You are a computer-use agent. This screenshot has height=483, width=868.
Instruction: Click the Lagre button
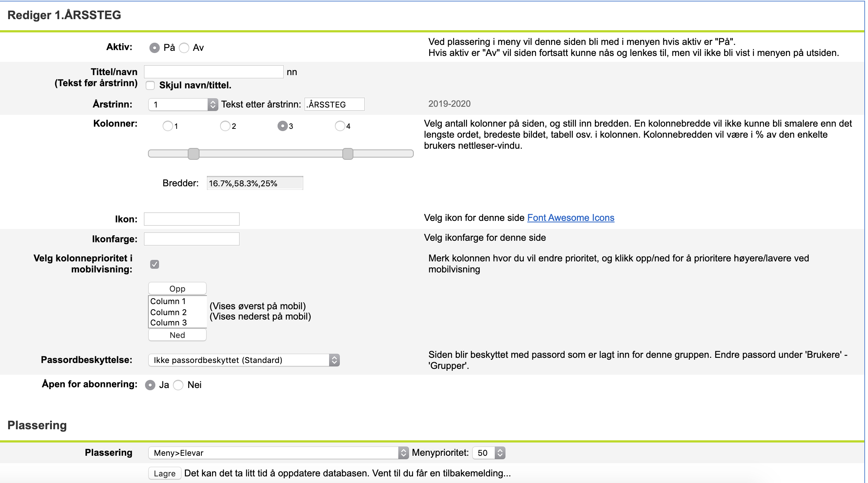165,473
